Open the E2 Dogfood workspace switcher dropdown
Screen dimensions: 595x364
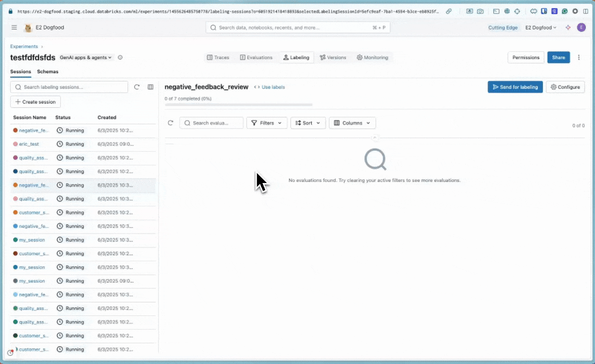[541, 27]
